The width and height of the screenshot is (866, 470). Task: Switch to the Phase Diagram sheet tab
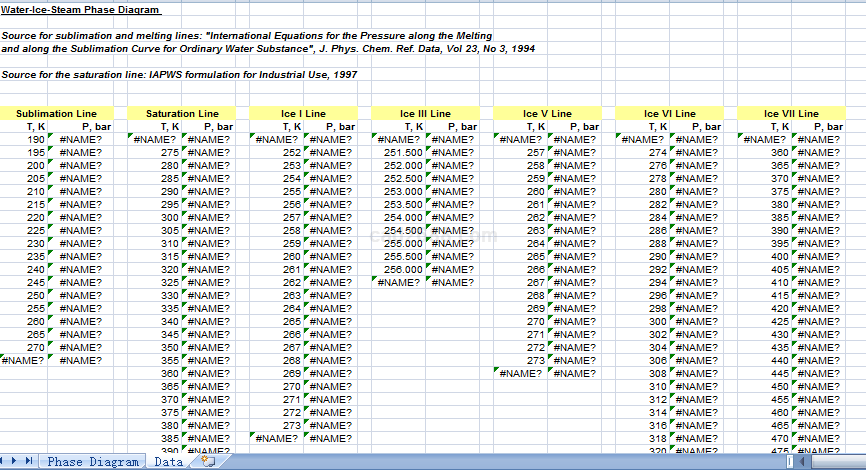[x=92, y=461]
